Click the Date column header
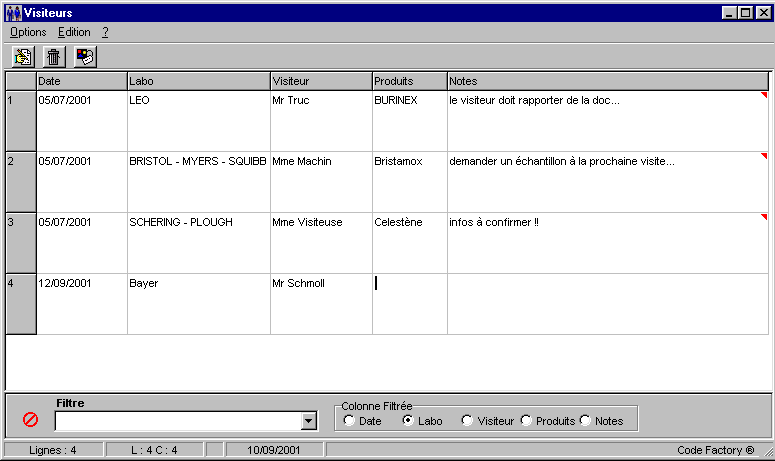 tap(82, 81)
